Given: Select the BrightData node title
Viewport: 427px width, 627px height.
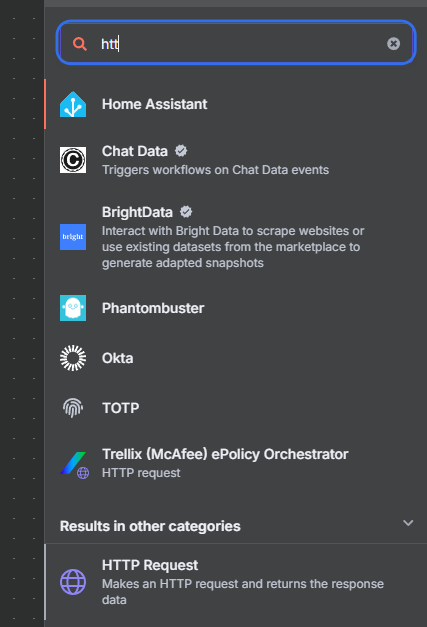Looking at the screenshot, I should coord(137,212).
